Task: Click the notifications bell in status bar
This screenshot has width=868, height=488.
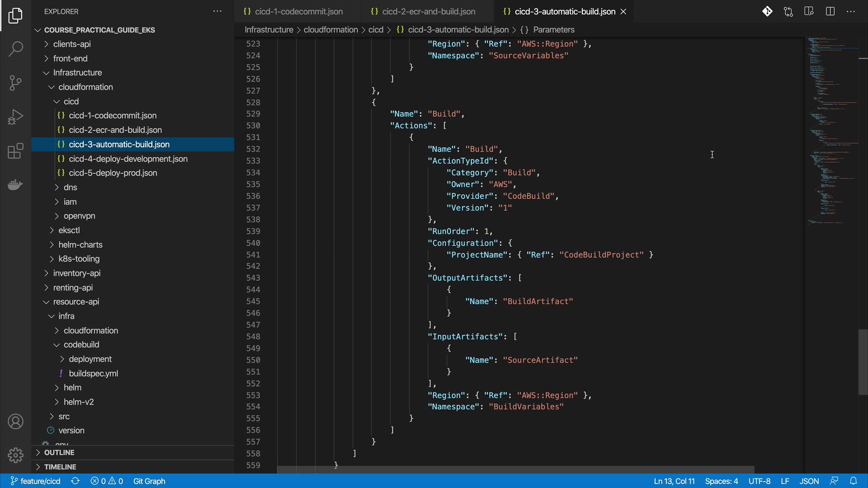Action: 853,481
